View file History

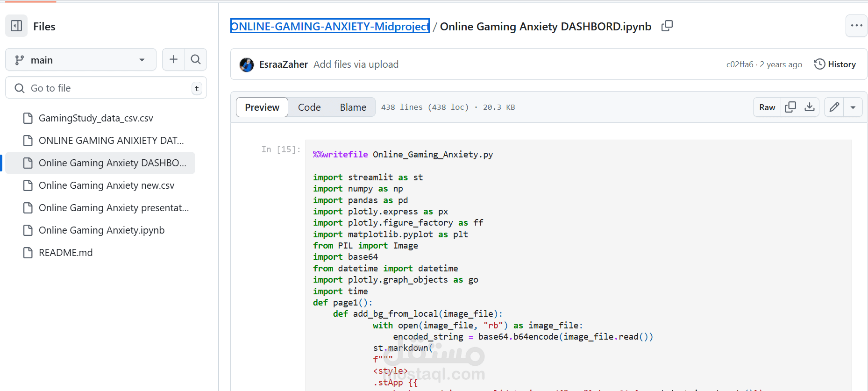835,64
